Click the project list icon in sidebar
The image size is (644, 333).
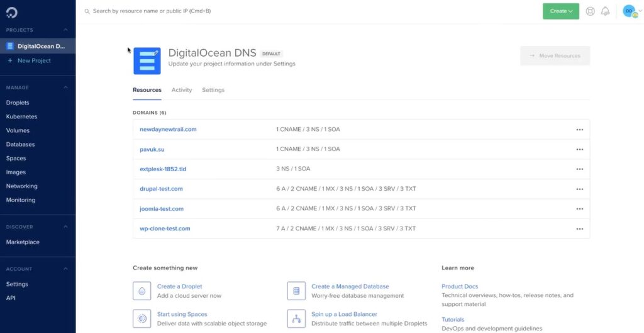point(10,46)
